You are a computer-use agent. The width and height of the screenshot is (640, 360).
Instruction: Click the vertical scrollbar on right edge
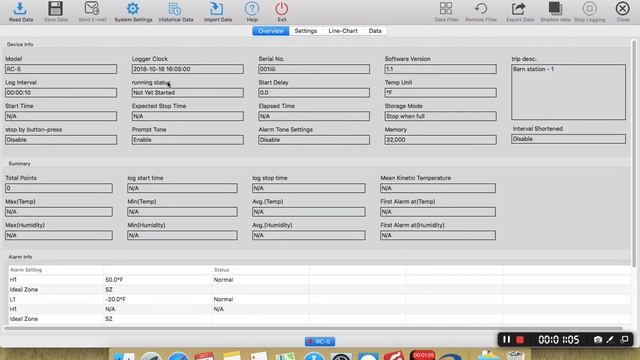point(634,153)
